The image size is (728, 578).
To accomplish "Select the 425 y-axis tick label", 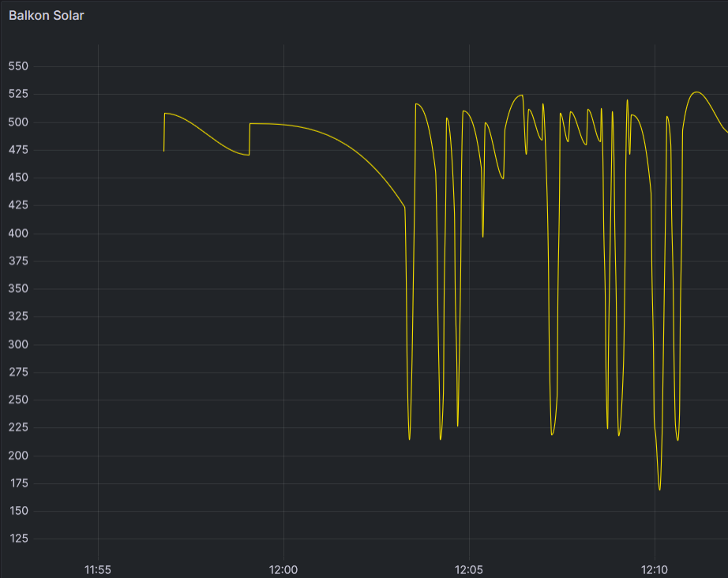I will [19, 205].
